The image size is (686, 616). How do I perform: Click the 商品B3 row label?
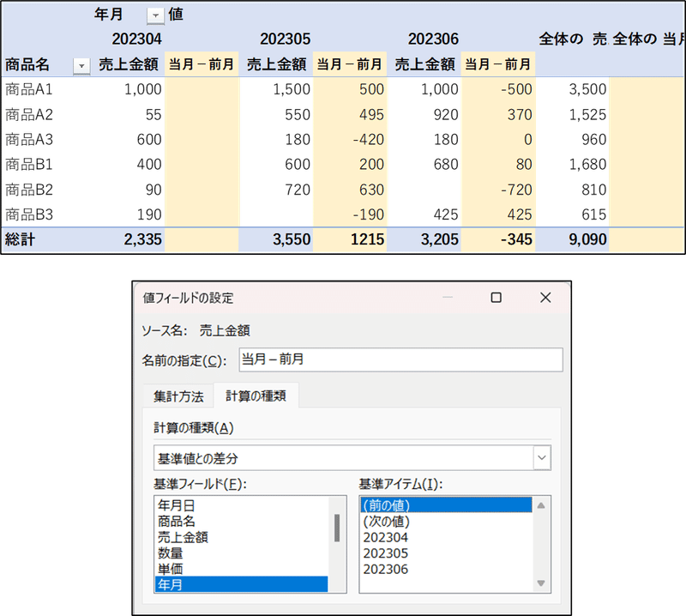[29, 215]
